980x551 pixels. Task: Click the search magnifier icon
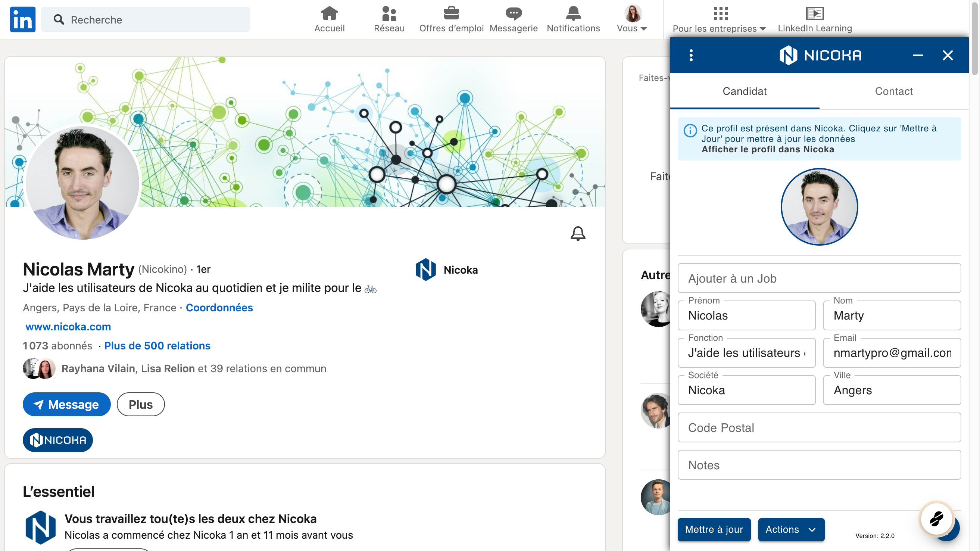59,19
